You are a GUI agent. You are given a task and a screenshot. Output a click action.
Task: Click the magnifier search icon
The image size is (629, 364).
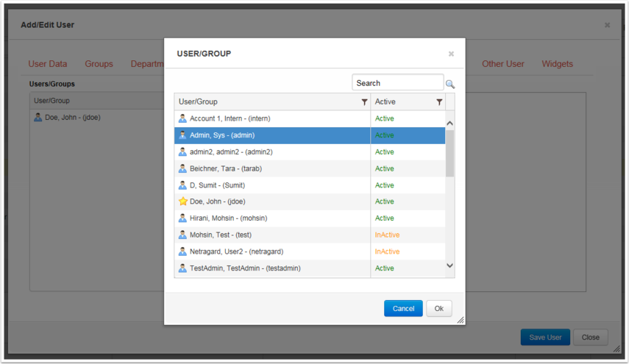(x=450, y=84)
